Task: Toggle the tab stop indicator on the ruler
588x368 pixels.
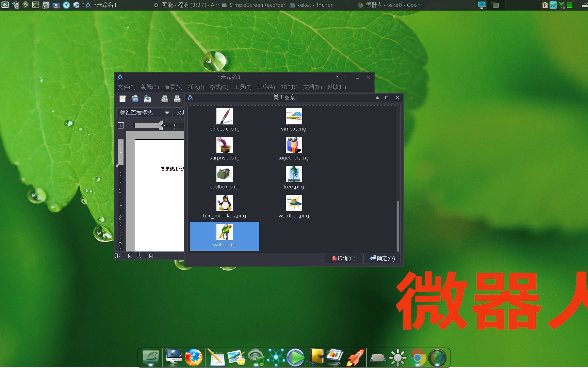Action: pyautogui.click(x=121, y=125)
